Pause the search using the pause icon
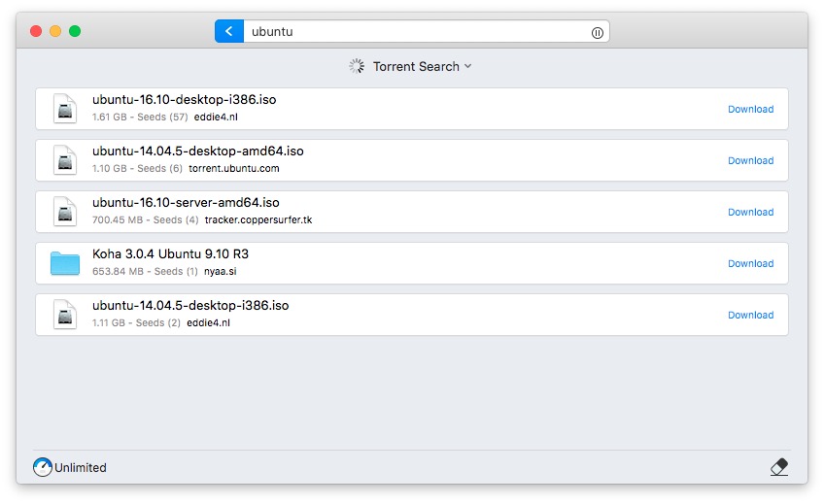This screenshot has height=504, width=824. [x=598, y=32]
